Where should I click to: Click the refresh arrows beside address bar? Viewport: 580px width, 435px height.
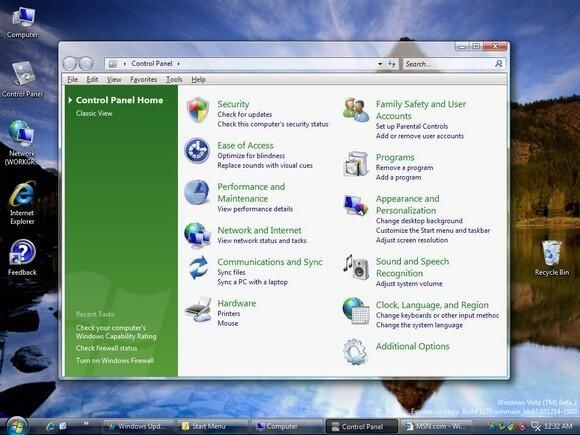(392, 64)
